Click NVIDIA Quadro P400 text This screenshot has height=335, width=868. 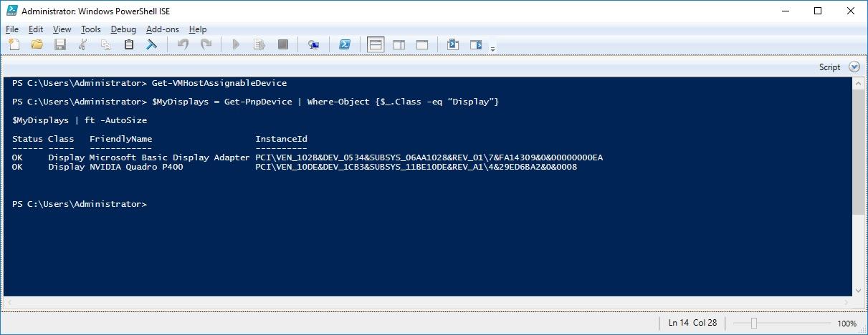click(x=136, y=167)
